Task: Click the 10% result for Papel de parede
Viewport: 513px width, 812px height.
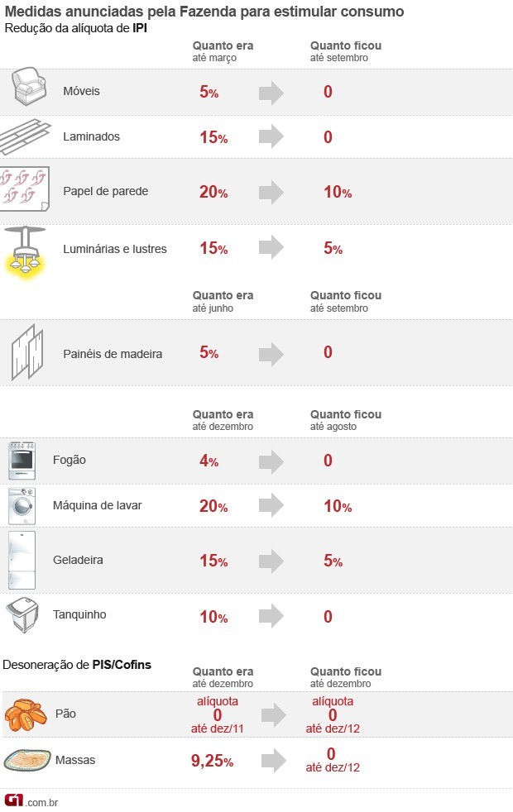Action: [x=338, y=192]
